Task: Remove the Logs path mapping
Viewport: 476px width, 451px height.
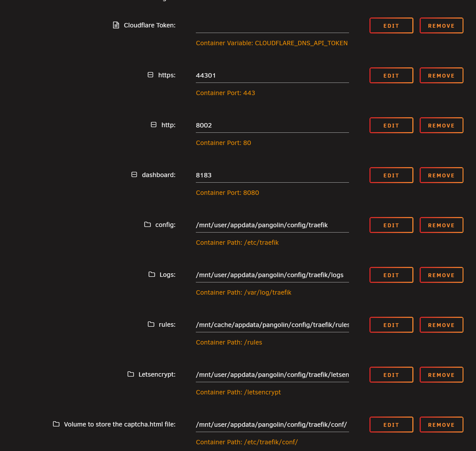Action: click(x=441, y=275)
